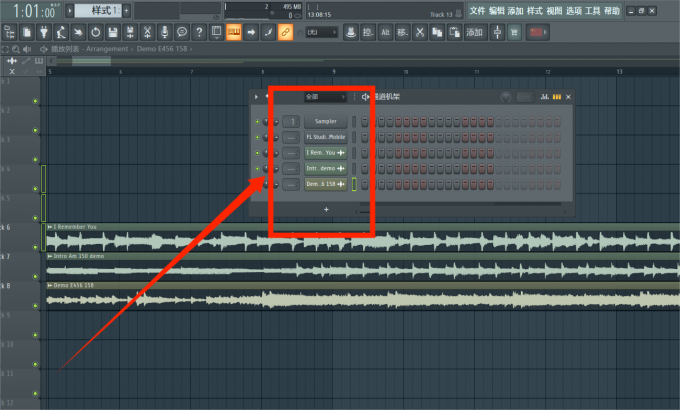Adjust the swing knob in channel rack header
680x410 pixels.
506,97
